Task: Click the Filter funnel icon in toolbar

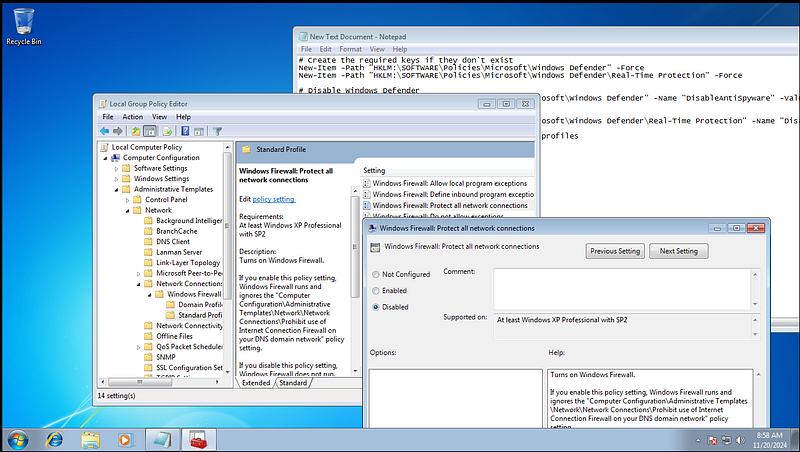Action: pyautogui.click(x=217, y=131)
